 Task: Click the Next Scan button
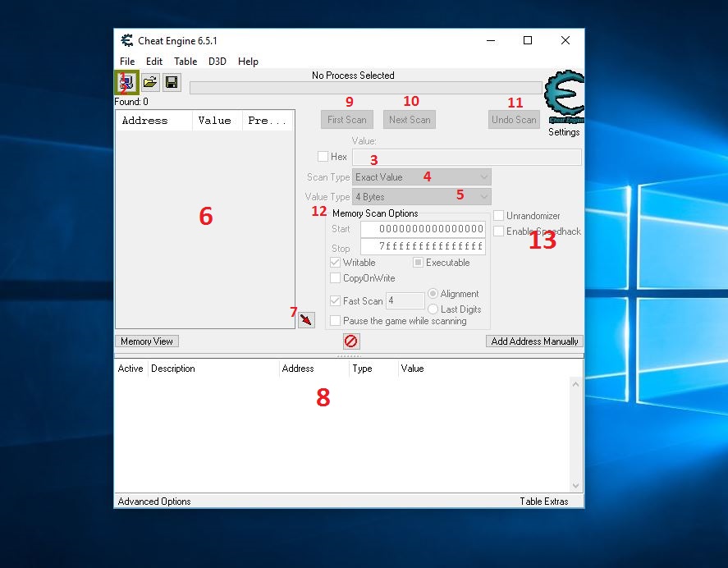[x=410, y=120]
